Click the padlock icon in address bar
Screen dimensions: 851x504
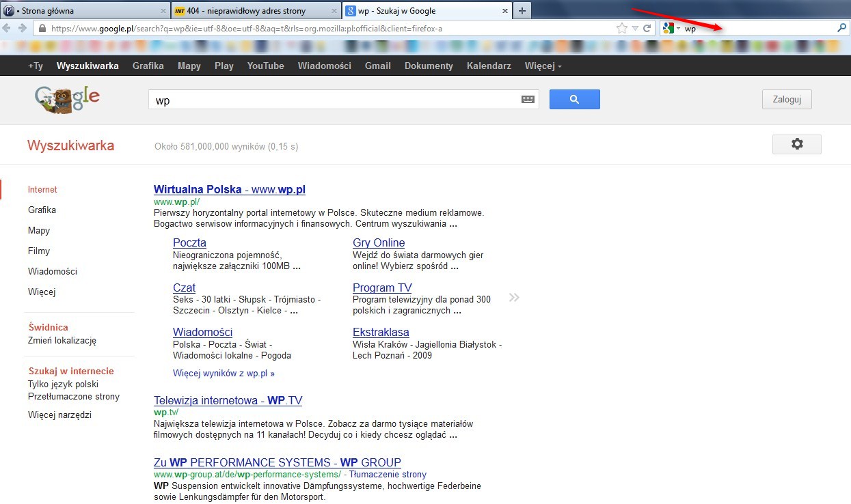tap(42, 29)
